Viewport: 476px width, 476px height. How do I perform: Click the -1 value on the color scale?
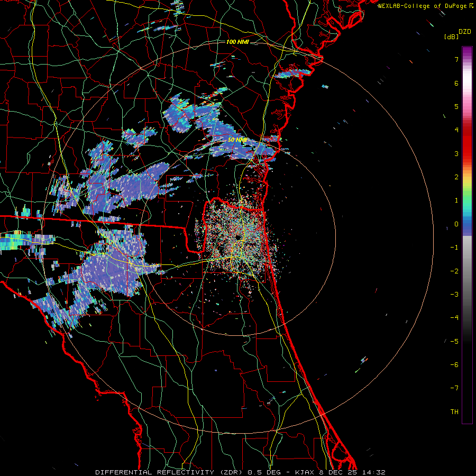coord(454,248)
